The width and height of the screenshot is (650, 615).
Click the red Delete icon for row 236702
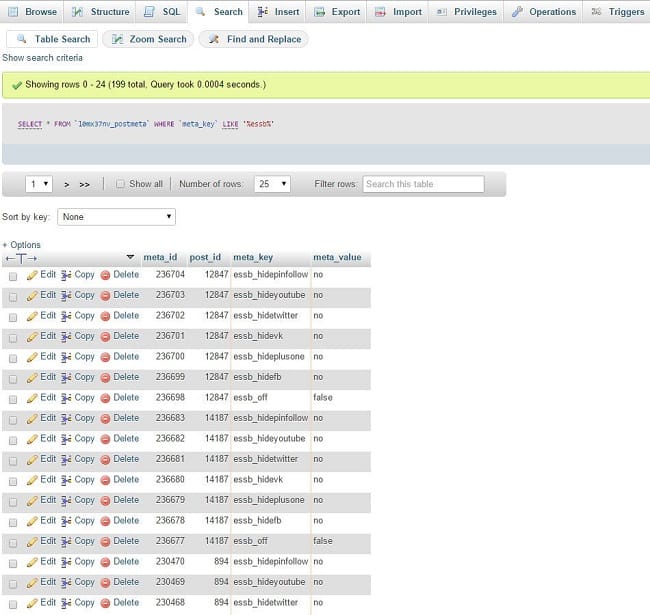[106, 316]
